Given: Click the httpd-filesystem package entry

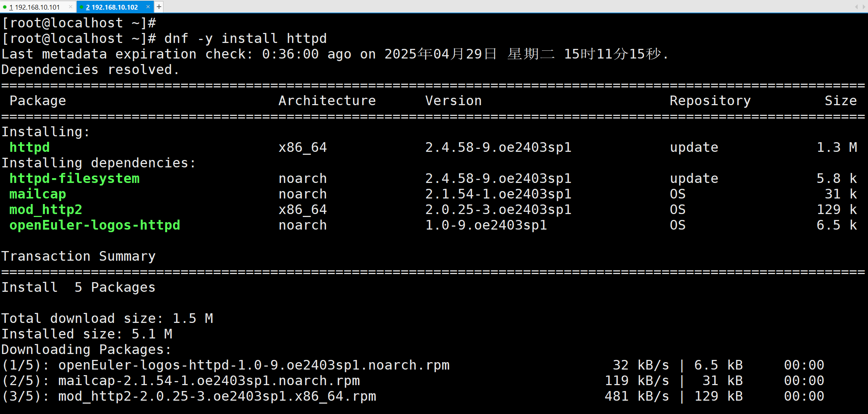Looking at the screenshot, I should coord(74,178).
